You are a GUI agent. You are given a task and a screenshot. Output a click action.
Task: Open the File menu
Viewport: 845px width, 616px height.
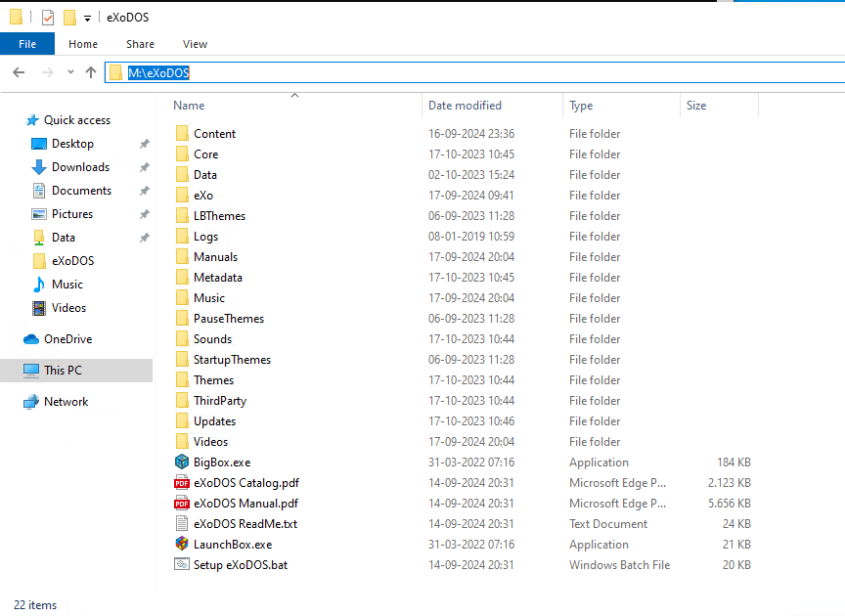[27, 44]
